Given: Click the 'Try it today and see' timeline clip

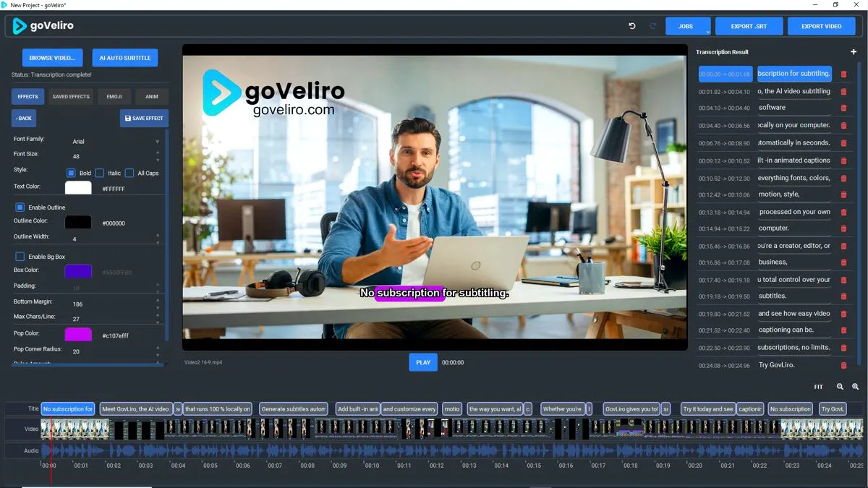Looking at the screenshot, I should click(708, 409).
